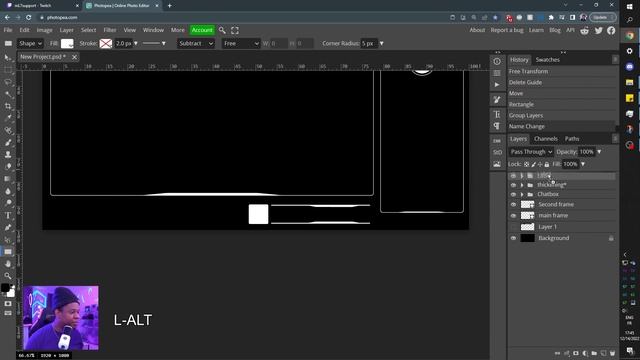640x360 pixels.
Task: Open the Free size constraint dropdown
Action: [241, 43]
